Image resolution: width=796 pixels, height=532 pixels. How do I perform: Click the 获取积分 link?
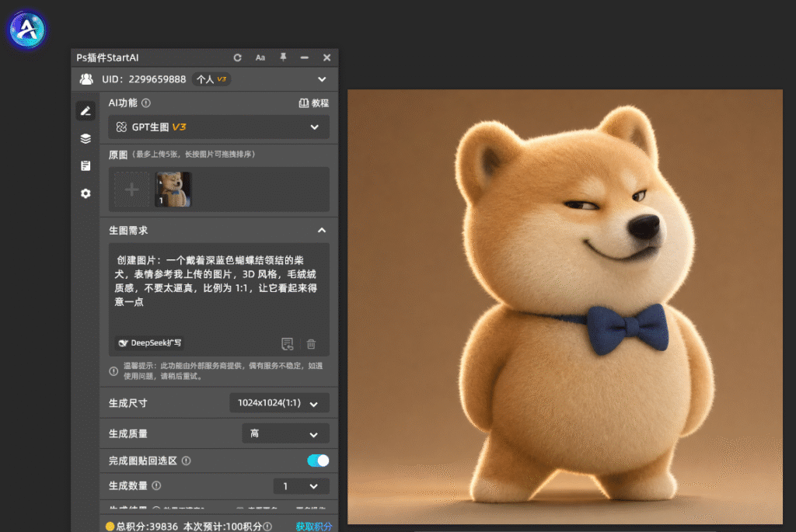click(314, 527)
